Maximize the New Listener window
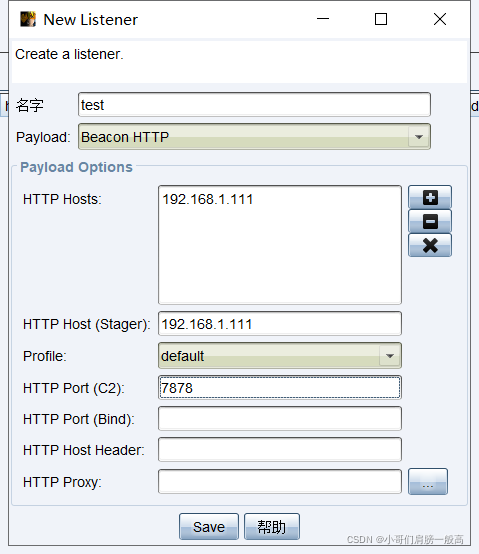This screenshot has width=479, height=554. click(x=381, y=19)
